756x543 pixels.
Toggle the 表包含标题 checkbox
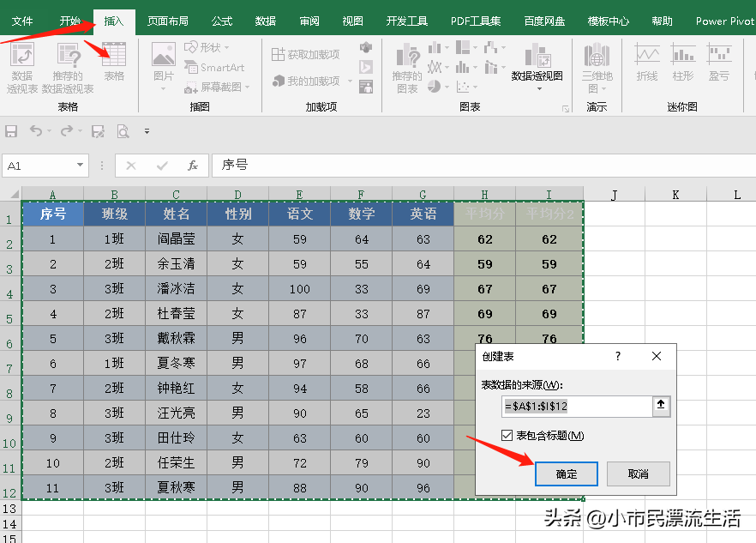(x=507, y=436)
